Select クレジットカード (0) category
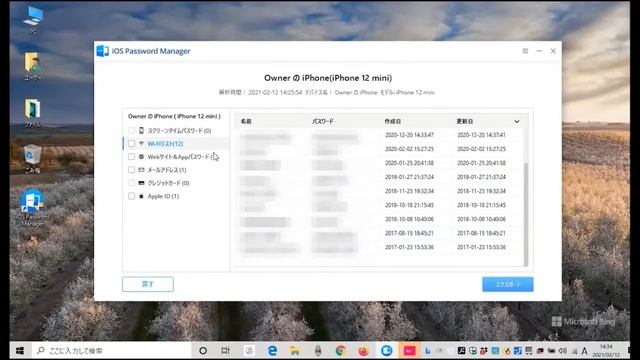The image size is (640, 360). click(x=168, y=183)
